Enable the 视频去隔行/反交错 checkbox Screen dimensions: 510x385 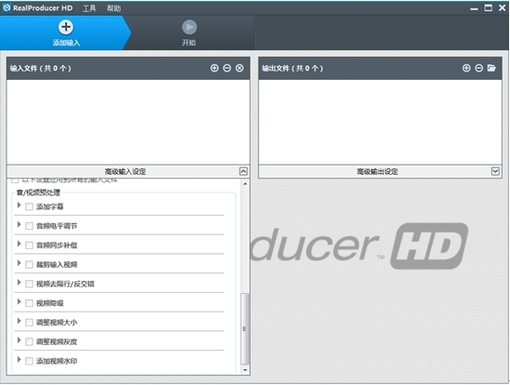coord(29,284)
